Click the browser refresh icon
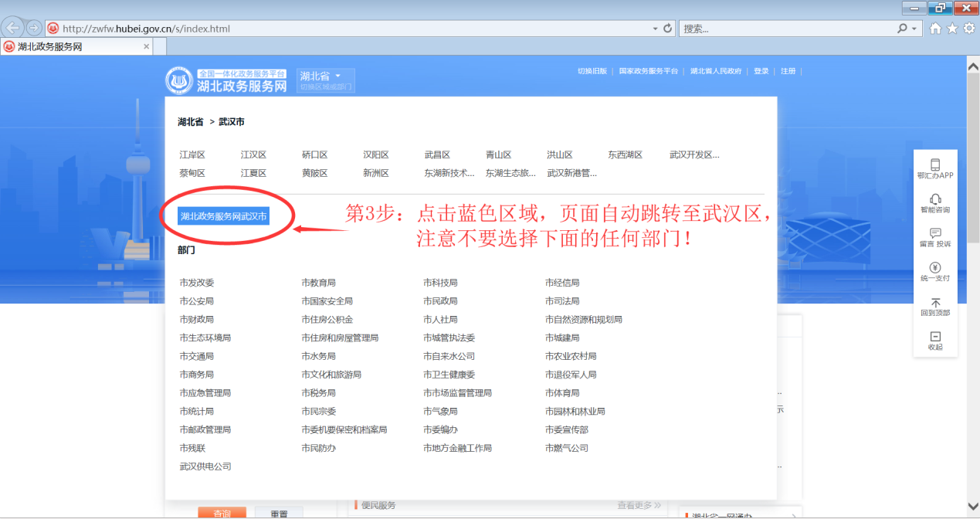 [x=668, y=29]
